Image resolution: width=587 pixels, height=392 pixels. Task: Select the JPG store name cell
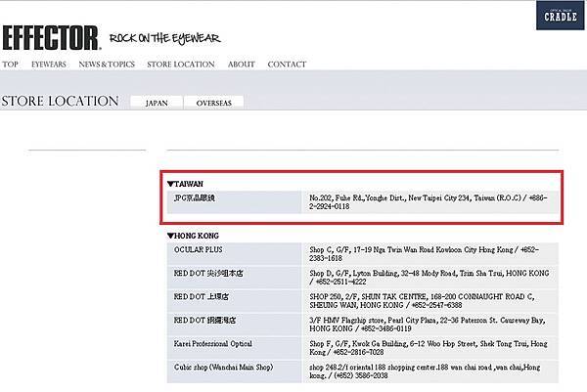[234, 202]
